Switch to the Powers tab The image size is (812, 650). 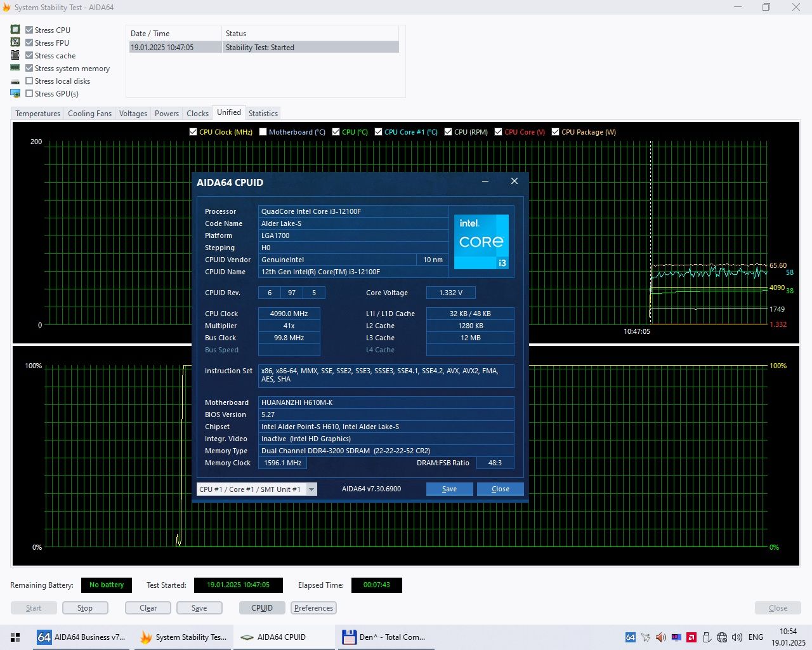pos(167,114)
